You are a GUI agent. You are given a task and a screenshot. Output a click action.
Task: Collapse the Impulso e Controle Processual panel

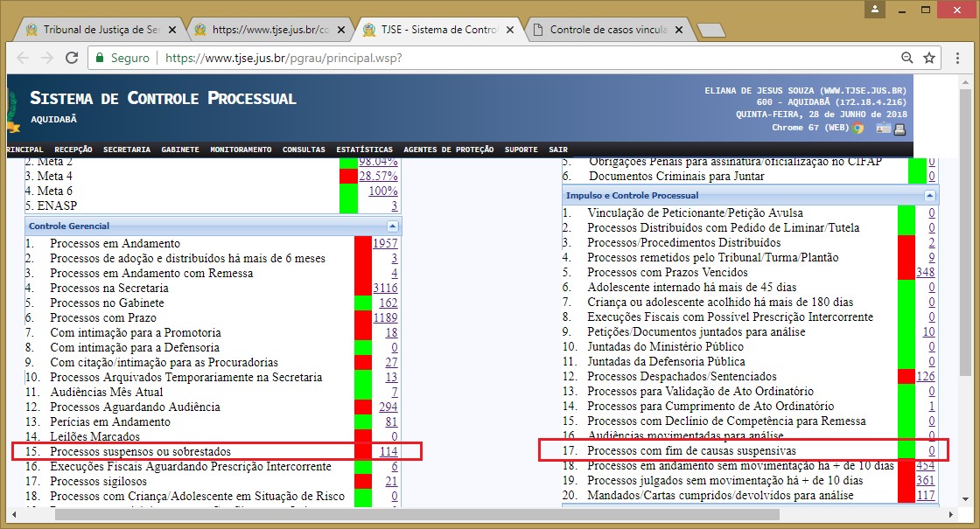coord(929,196)
